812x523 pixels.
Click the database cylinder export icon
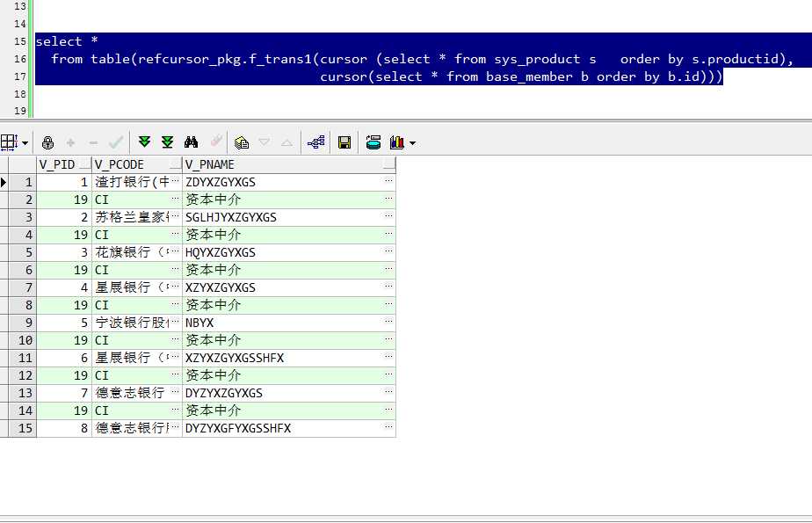pos(373,142)
